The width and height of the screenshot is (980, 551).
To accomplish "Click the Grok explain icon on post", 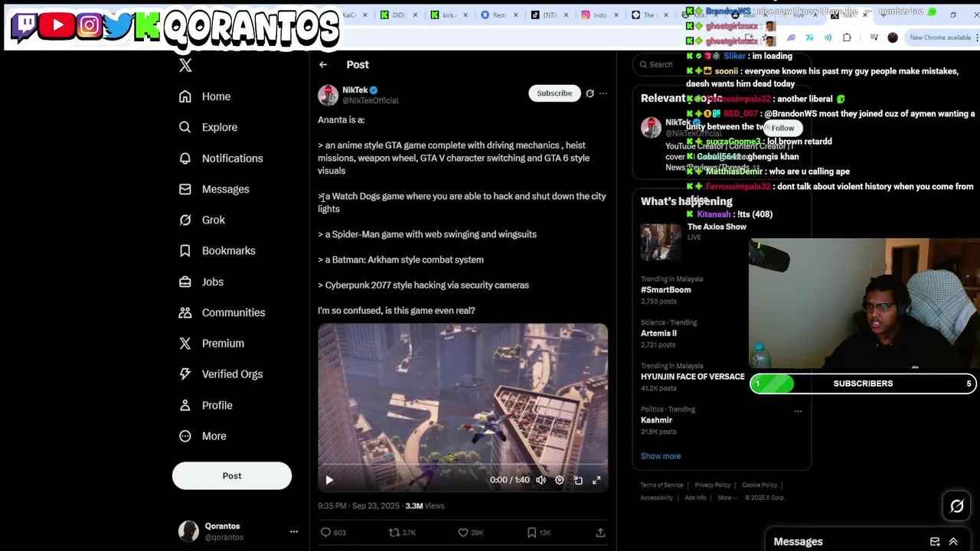I will (x=590, y=93).
